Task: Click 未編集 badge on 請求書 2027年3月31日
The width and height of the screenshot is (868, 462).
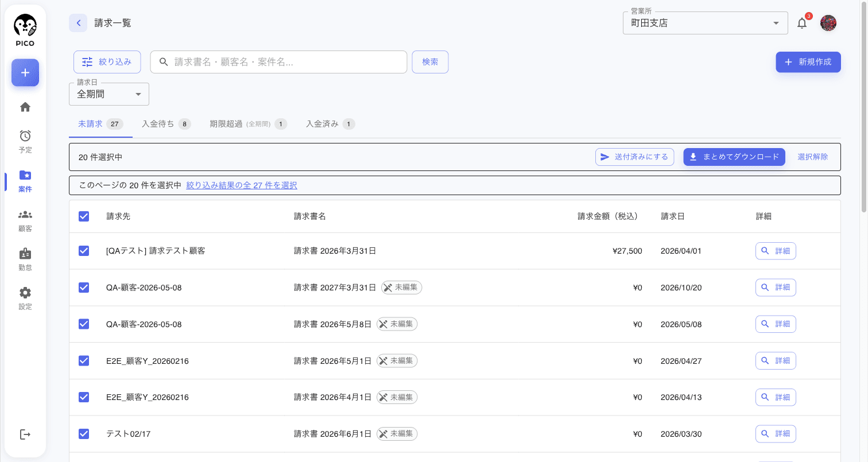Action: 401,288
